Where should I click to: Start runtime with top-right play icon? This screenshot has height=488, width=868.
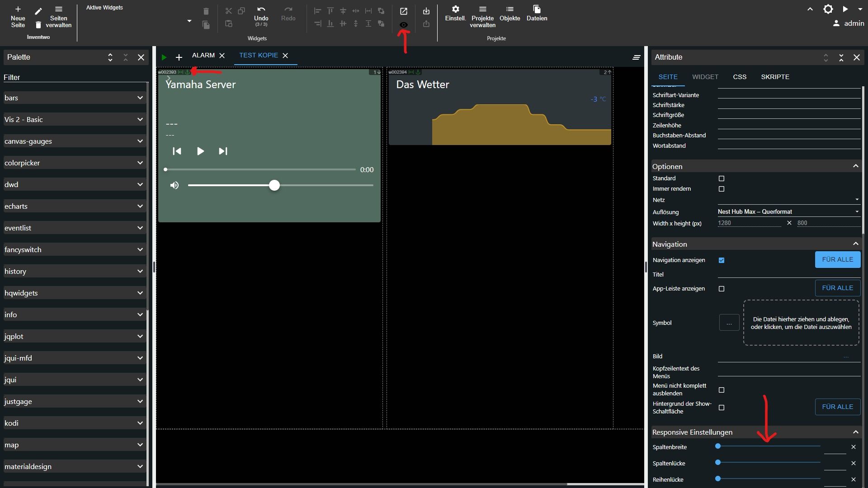pyautogui.click(x=845, y=9)
